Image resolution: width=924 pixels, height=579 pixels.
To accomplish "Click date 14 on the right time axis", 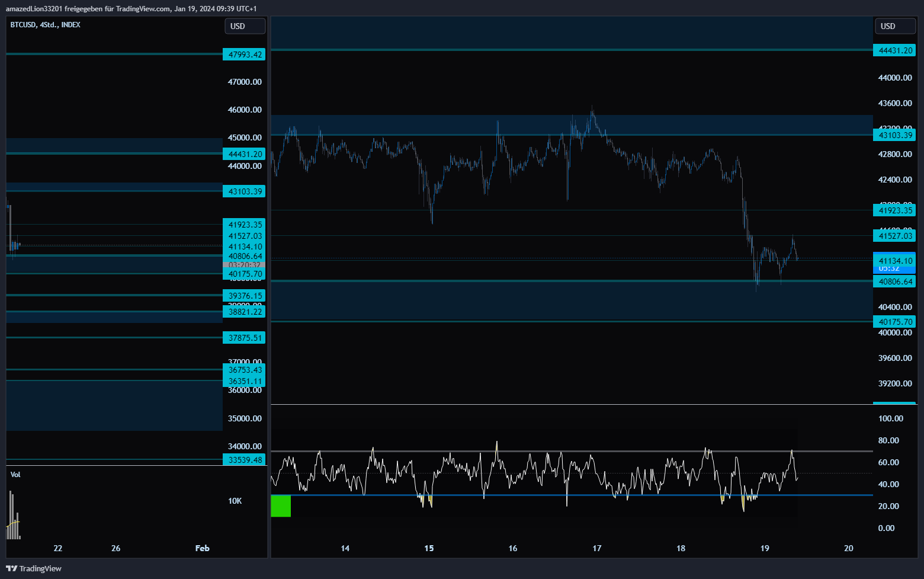I will tap(345, 548).
